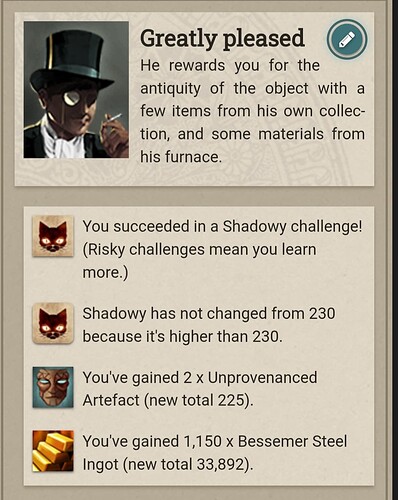
Task: Click the Shadowy cat icon beside success message
Action: (53, 236)
